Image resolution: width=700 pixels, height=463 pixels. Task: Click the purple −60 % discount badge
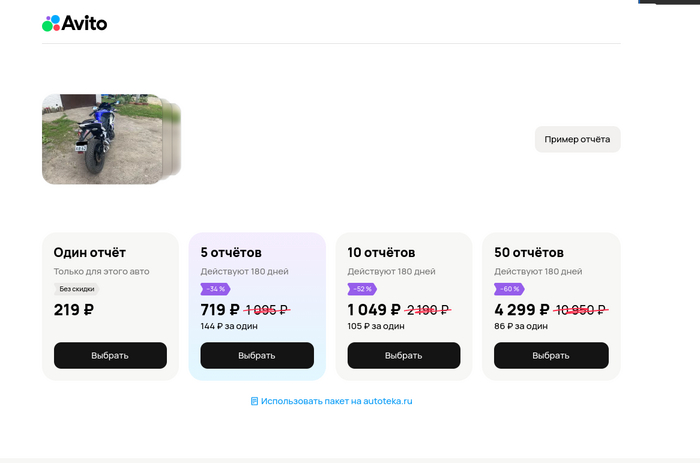click(x=509, y=289)
